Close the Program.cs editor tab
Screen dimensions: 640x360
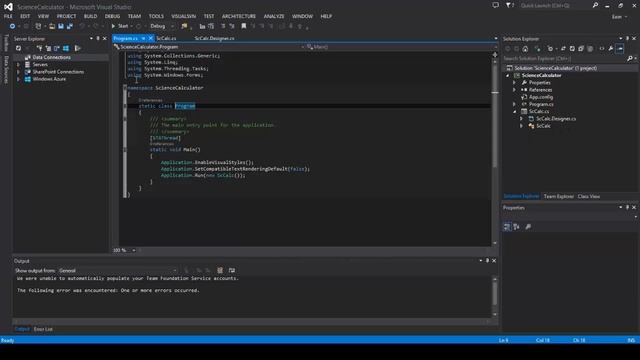click(x=151, y=38)
